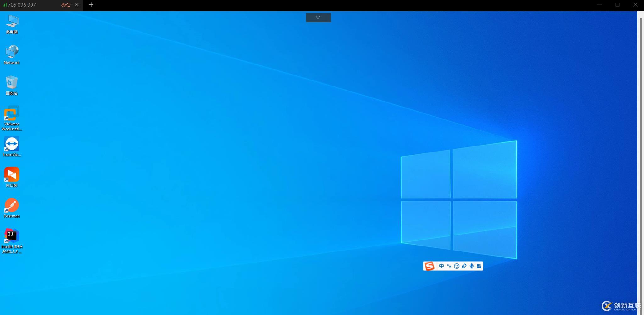Screen dimensions: 644x315
Task: Select the IntelliJ IDEA 2020.3.2 shortcut
Action: (x=12, y=241)
